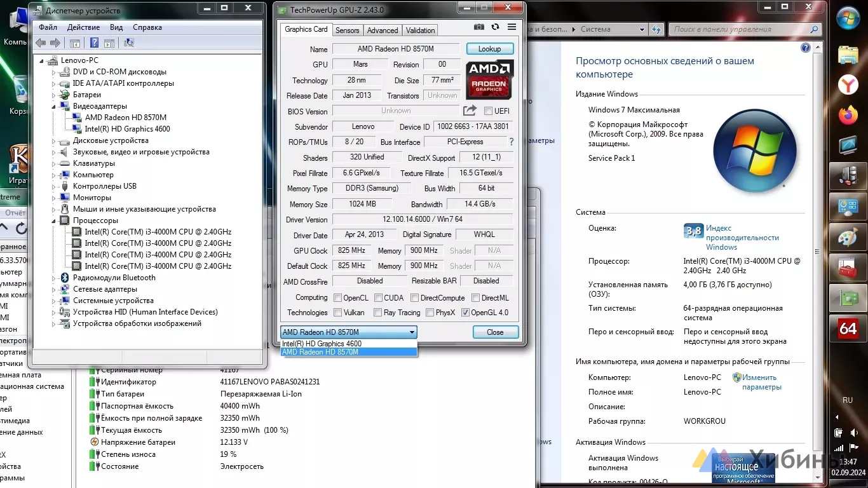The height and width of the screenshot is (488, 868).
Task: Expand the Клавиатуры node
Action: click(54, 163)
